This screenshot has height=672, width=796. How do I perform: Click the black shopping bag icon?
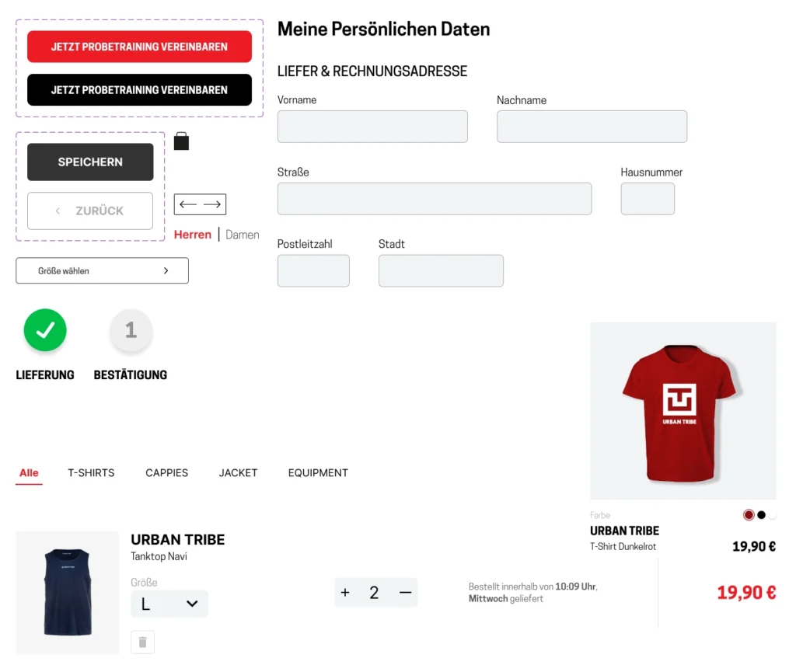(x=181, y=141)
